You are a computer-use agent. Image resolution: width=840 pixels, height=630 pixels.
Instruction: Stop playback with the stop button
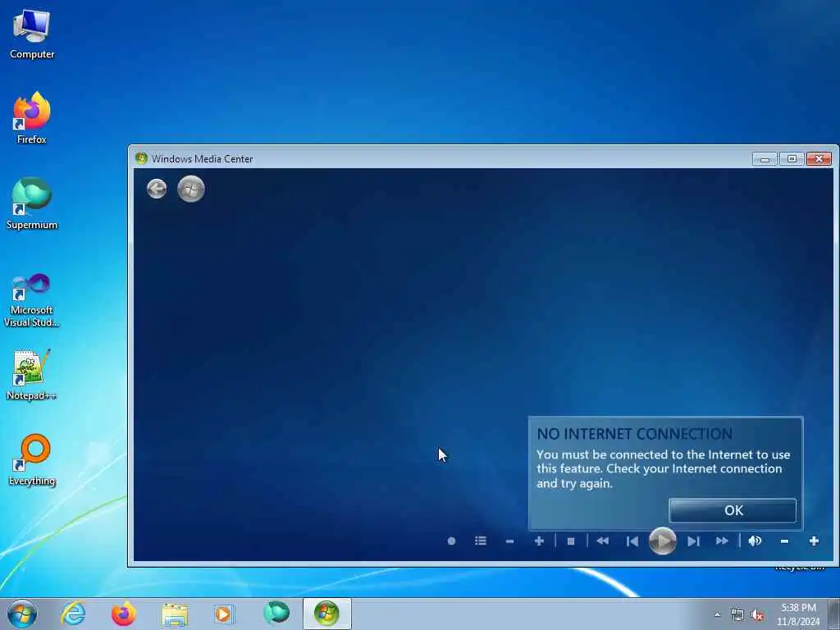click(x=571, y=541)
